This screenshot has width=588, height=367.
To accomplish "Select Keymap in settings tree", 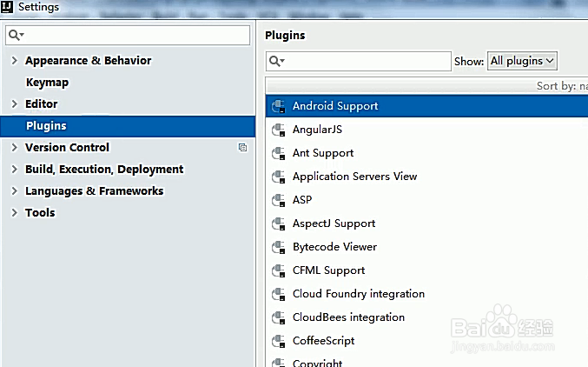I will (47, 83).
